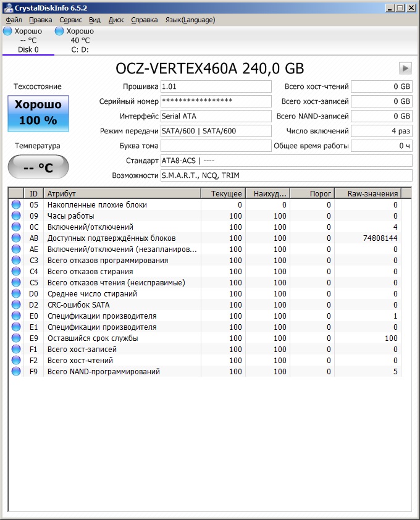Select row Доступных подтверждённых блоков
This screenshot has height=520, width=420.
tap(204, 238)
